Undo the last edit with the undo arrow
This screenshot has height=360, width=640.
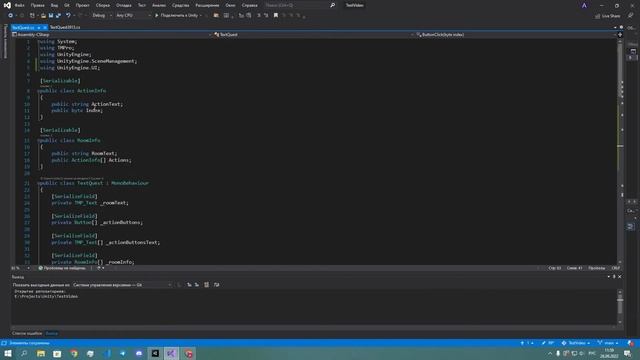[68, 16]
